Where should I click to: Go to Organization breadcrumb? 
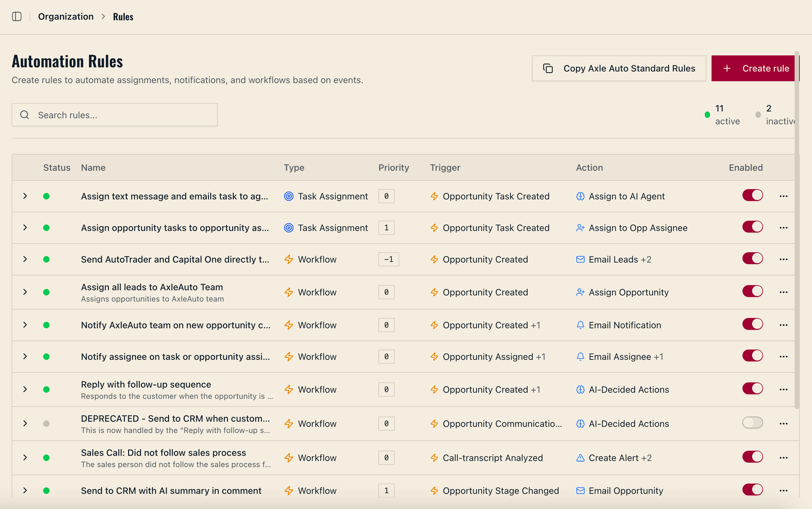coord(66,16)
